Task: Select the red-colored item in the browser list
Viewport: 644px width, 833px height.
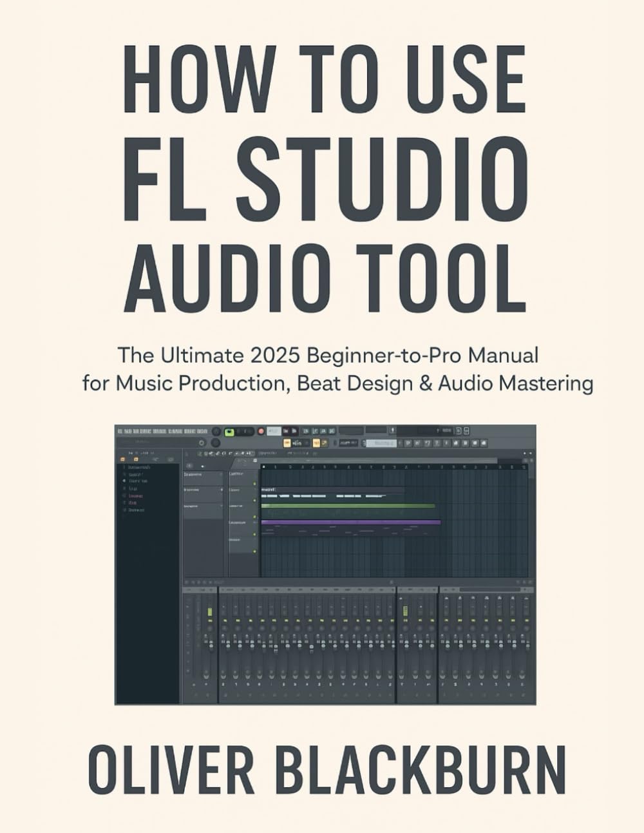Action: point(136,496)
